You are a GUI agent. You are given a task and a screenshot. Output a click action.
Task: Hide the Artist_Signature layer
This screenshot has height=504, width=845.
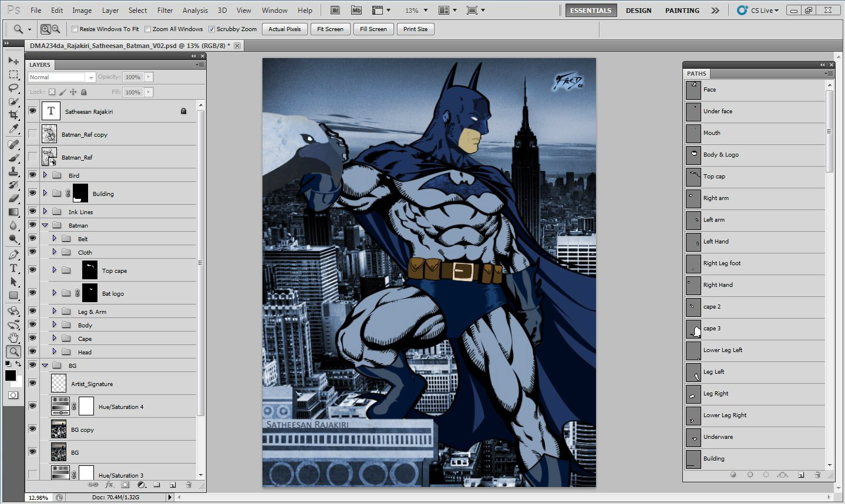pyautogui.click(x=32, y=383)
